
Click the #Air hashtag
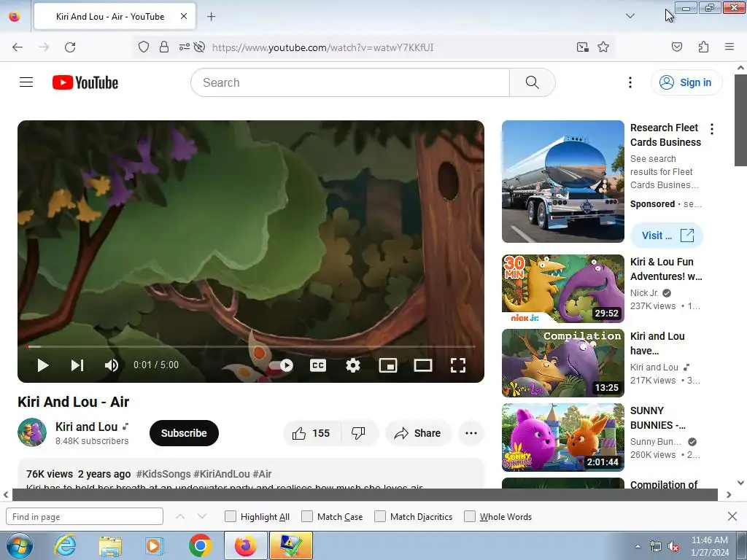point(262,474)
